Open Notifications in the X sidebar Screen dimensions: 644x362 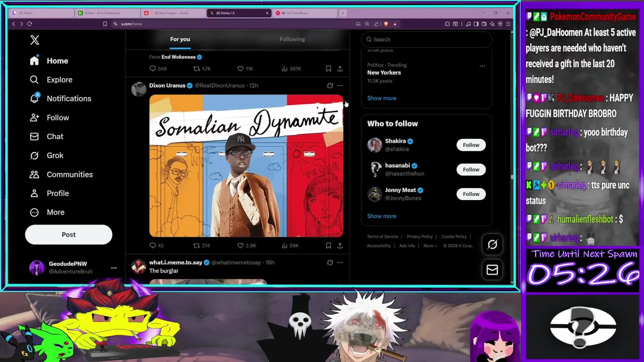pos(60,99)
